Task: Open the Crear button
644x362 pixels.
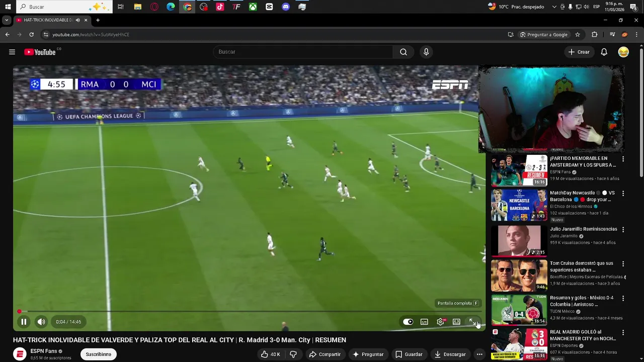Action: [579, 52]
